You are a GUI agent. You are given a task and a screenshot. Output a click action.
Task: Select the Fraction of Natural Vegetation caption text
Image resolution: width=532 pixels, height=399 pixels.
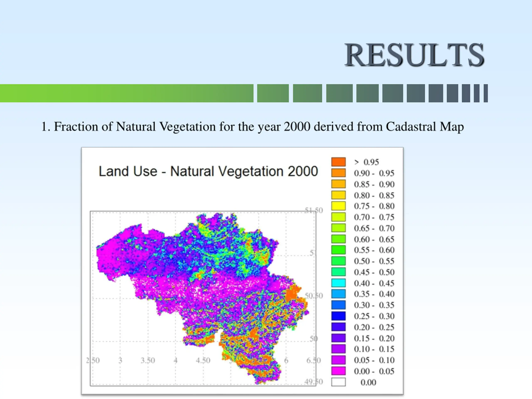pos(252,127)
